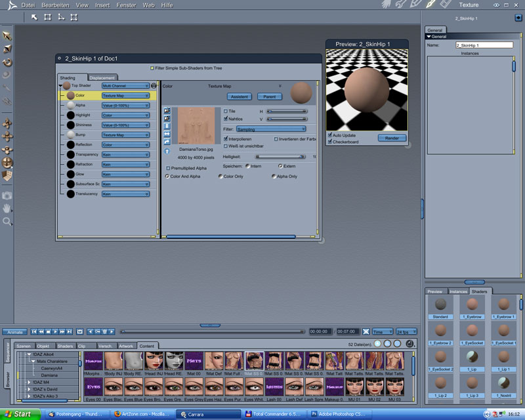Collapse the Mats Charaktere tree folder
The image size is (525, 420).
pyautogui.click(x=33, y=361)
